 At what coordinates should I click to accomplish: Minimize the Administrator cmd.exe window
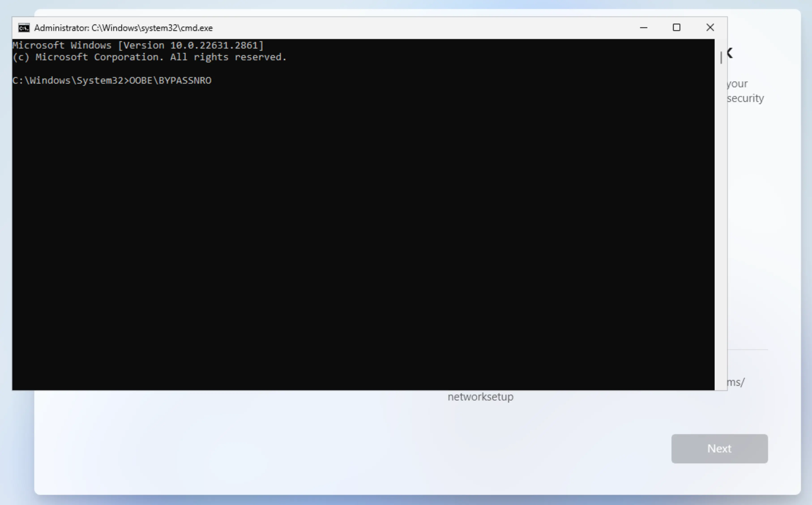coord(643,28)
